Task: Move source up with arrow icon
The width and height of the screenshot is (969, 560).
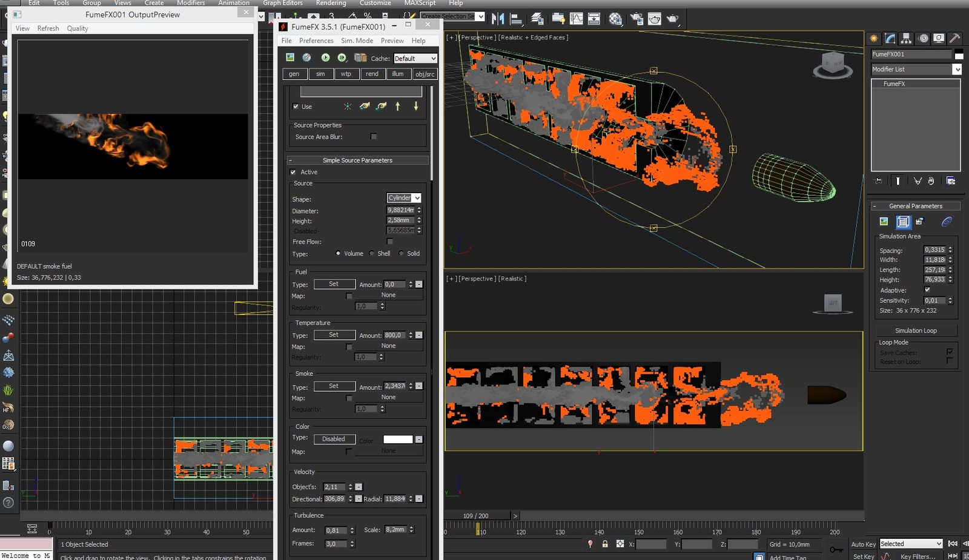Action: click(x=398, y=106)
